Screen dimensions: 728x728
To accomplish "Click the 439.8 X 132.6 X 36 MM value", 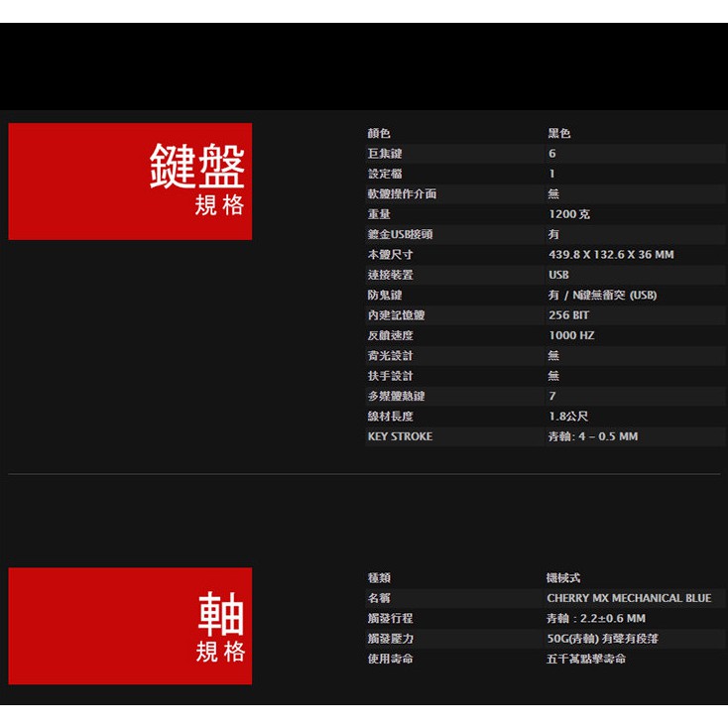I will (610, 255).
